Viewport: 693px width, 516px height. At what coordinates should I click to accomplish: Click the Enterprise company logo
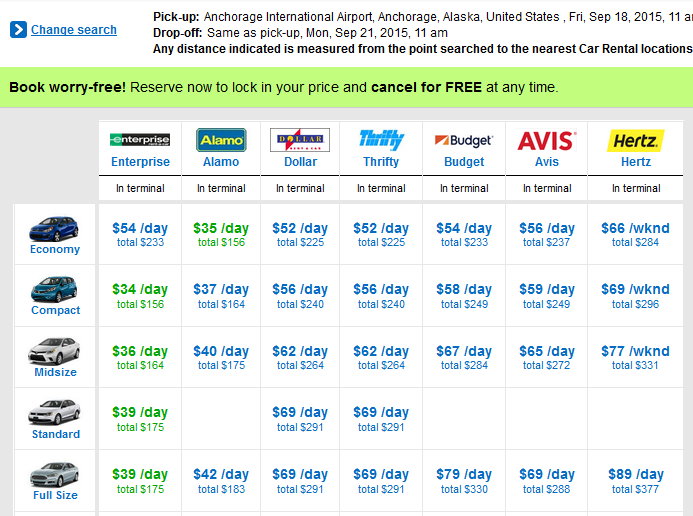[x=140, y=140]
